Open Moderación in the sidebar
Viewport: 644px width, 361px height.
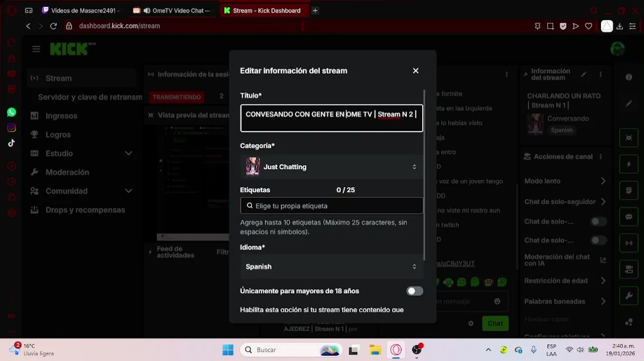67,172
